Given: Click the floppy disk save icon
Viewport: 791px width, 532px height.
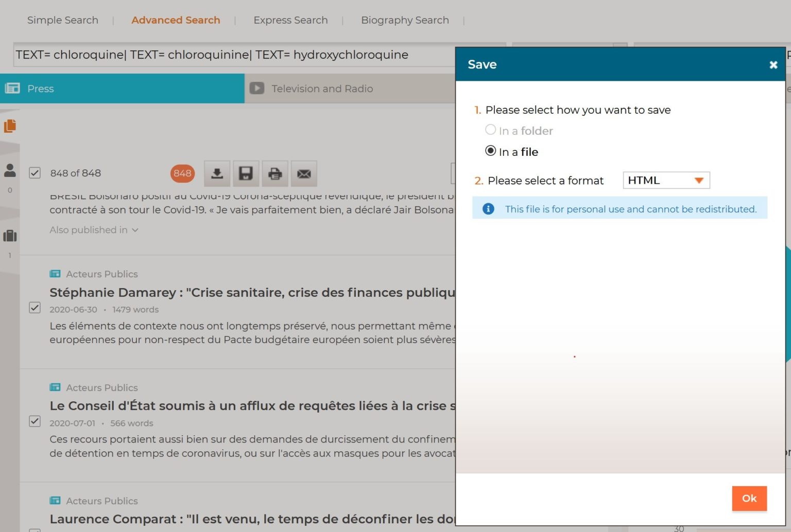Looking at the screenshot, I should [246, 173].
